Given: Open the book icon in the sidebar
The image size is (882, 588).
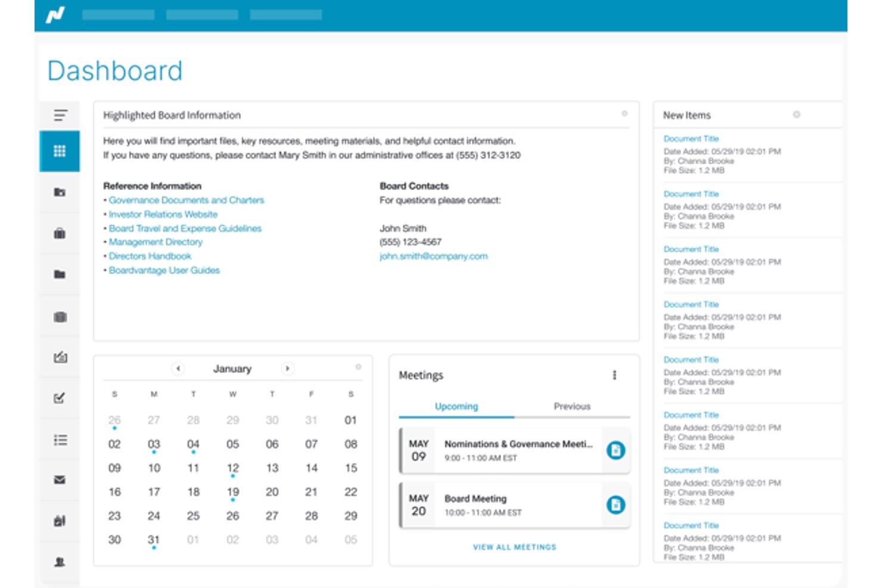Looking at the screenshot, I should pos(60,316).
